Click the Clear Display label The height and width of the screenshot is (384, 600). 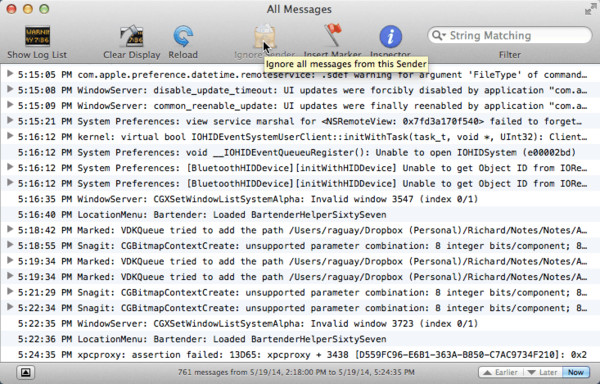coord(132,55)
